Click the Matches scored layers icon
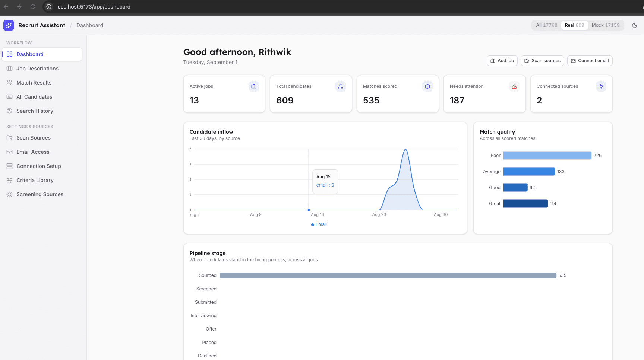 click(427, 86)
